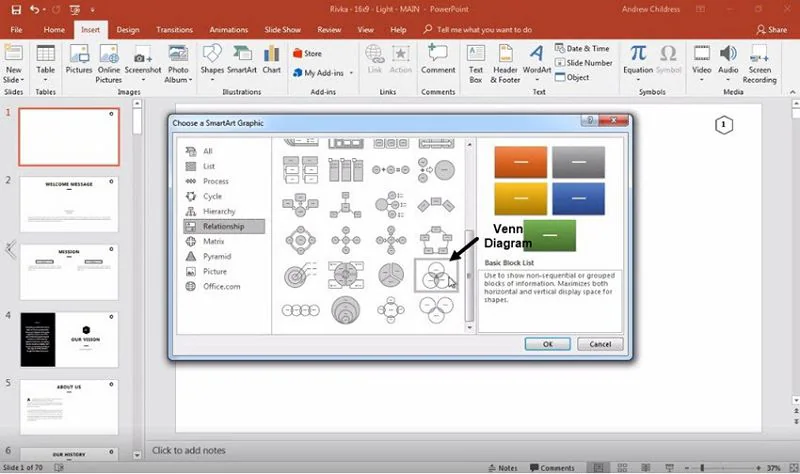The image size is (800, 474).
Task: Choose the Basic Target layout thumbnail
Action: (x=300, y=275)
